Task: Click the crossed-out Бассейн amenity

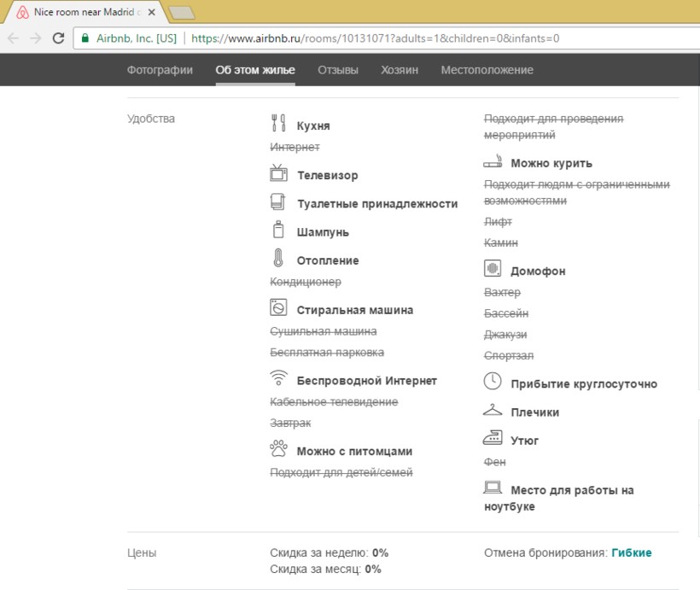Action: (506, 313)
